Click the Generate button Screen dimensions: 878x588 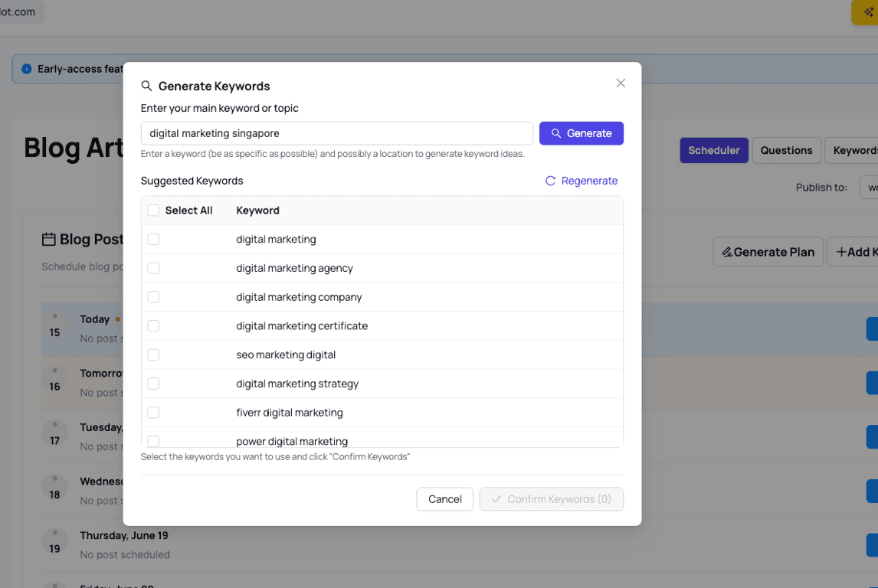pyautogui.click(x=582, y=133)
